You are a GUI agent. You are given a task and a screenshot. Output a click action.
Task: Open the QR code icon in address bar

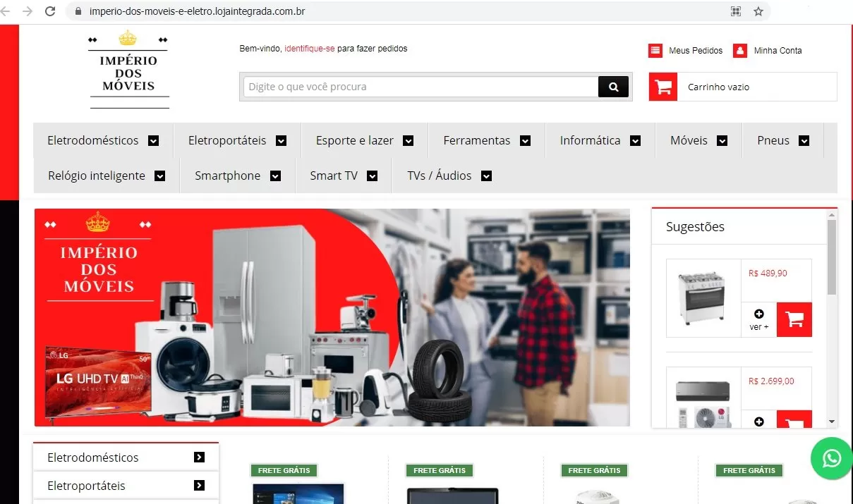point(736,11)
